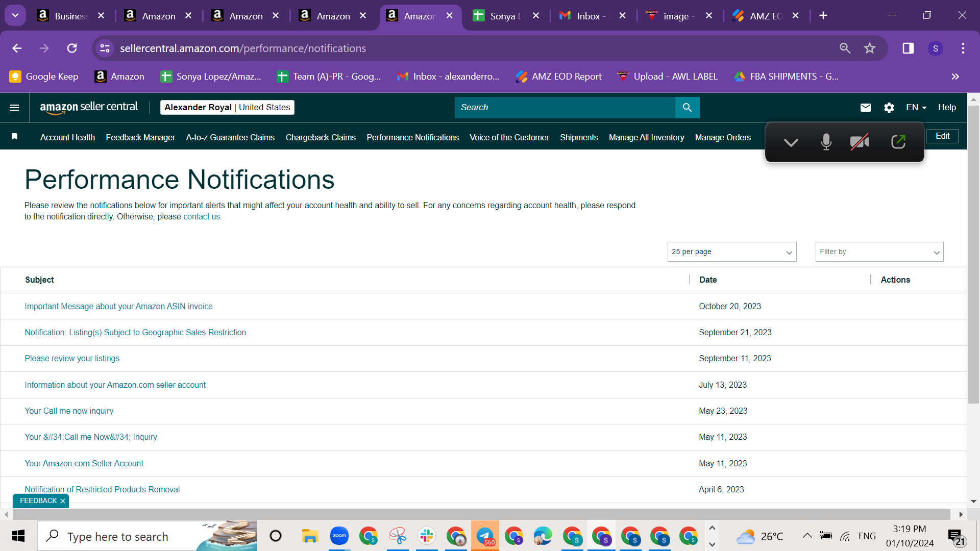Mute the microphone in meeting overlay
Screen dimensions: 980x551
pyautogui.click(x=826, y=142)
